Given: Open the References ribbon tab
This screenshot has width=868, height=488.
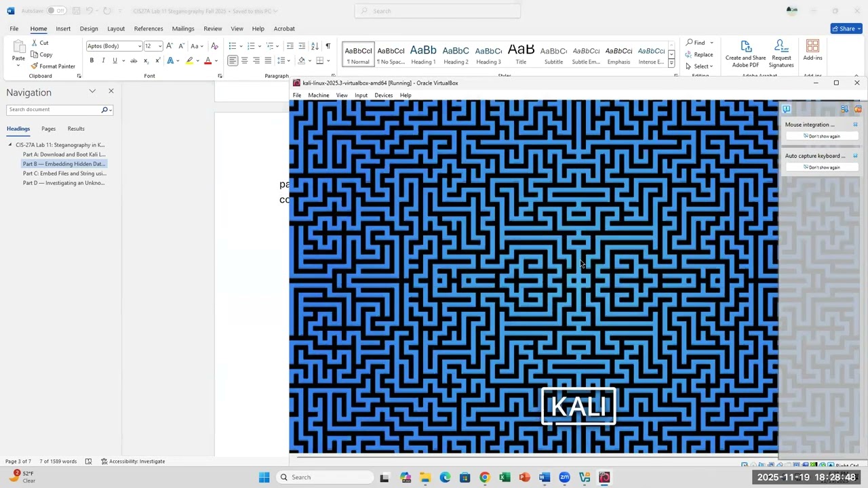Looking at the screenshot, I should pos(149,28).
